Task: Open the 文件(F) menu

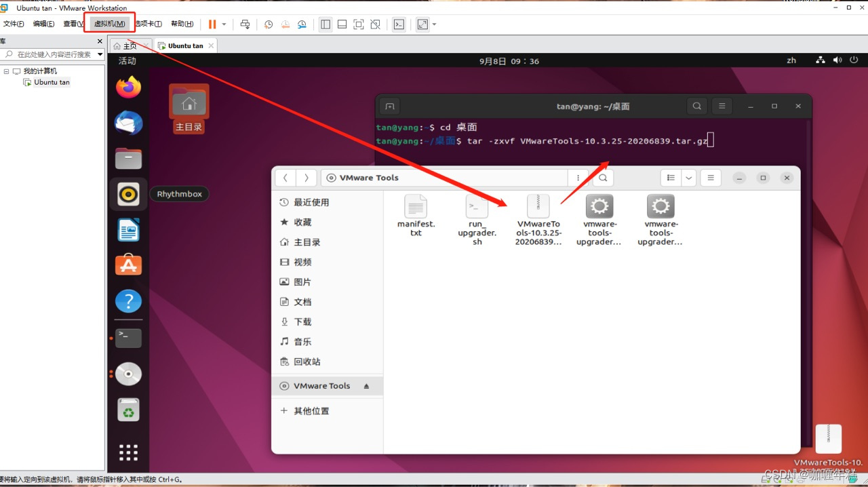Action: tap(14, 24)
